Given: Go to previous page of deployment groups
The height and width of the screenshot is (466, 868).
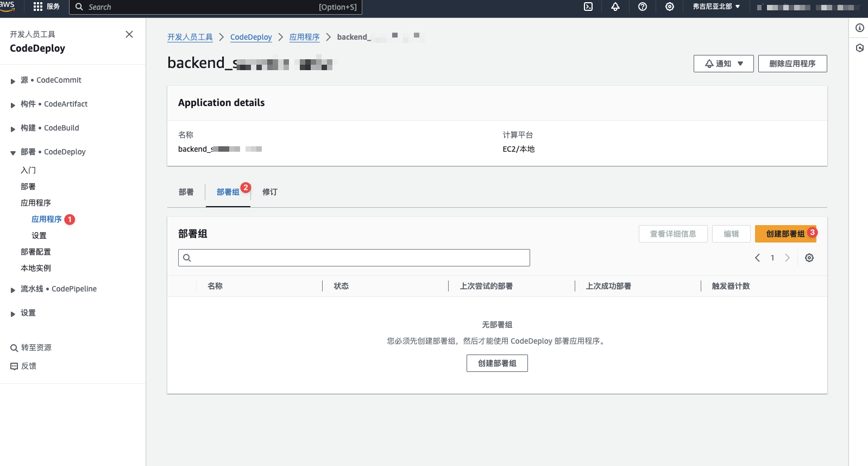Looking at the screenshot, I should pyautogui.click(x=757, y=258).
